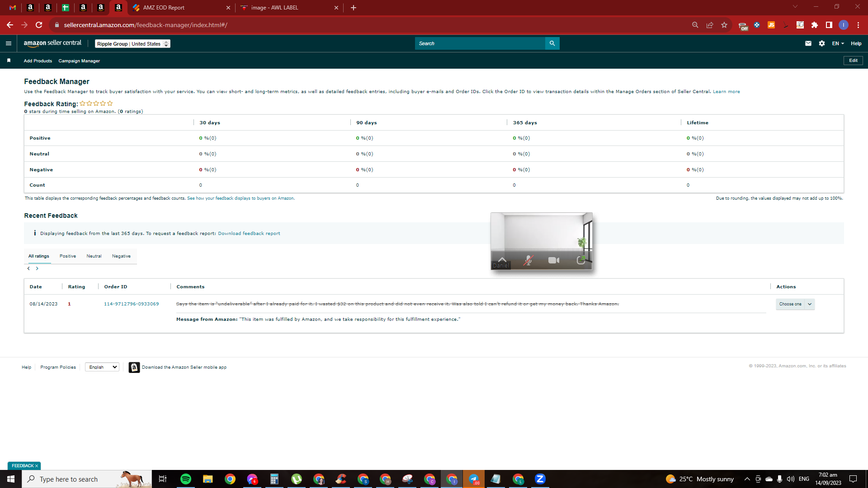Open Add Products in the navigation bar
The height and width of the screenshot is (488, 868).
(x=38, y=61)
